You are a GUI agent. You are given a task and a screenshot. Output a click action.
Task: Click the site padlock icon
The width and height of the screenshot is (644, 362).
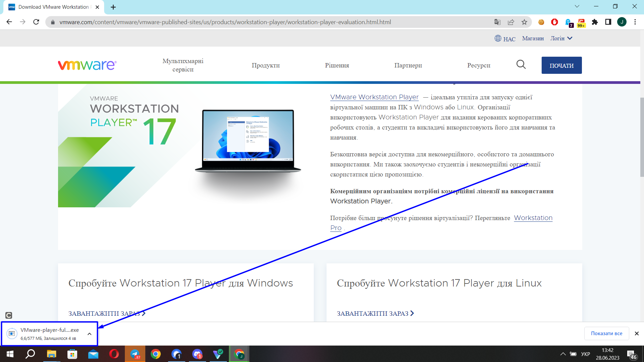point(53,22)
